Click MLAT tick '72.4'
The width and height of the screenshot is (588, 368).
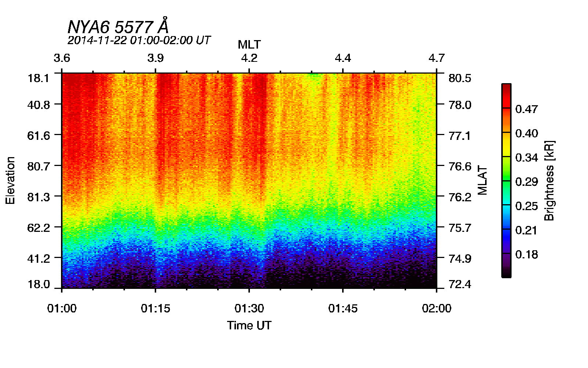(460, 284)
